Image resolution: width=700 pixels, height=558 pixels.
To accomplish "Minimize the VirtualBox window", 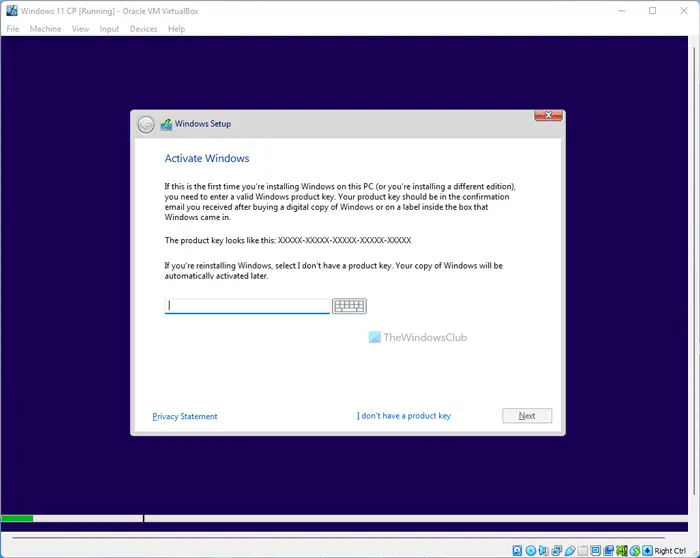I will 621,11.
